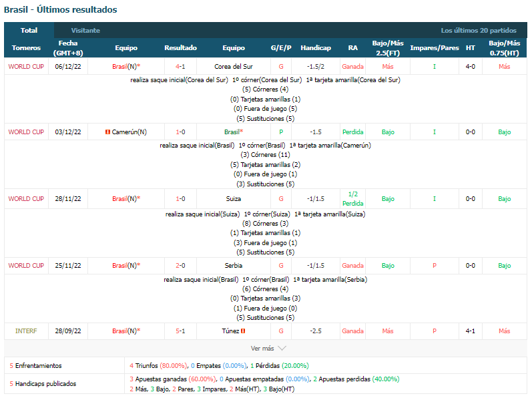This screenshot has height=398, width=532.
Task: Click the (8) Córneres (3) stat line
Action: click(x=265, y=224)
